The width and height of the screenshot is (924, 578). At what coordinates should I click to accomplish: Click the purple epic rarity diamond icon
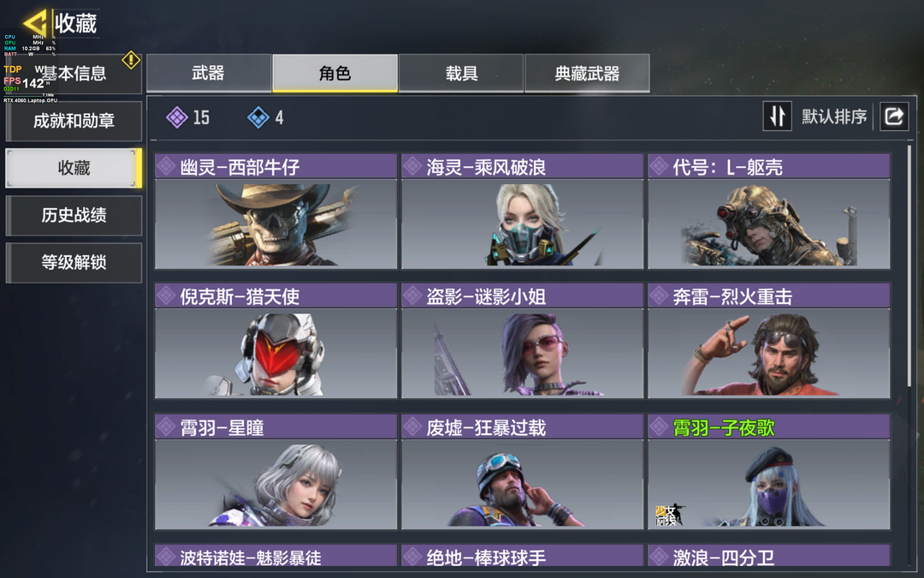pos(177,117)
